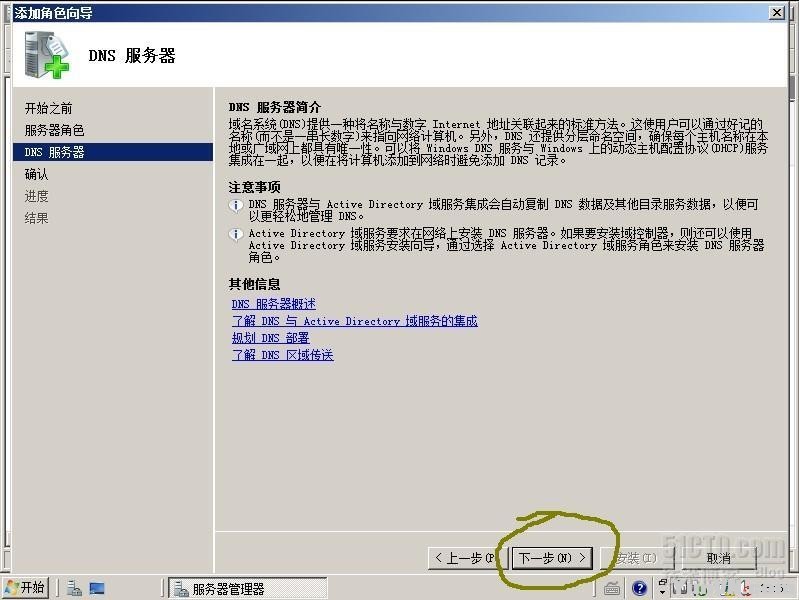The width and height of the screenshot is (799, 600).
Task: Switch to 服务器管理器 taskbar window
Action: click(248, 588)
